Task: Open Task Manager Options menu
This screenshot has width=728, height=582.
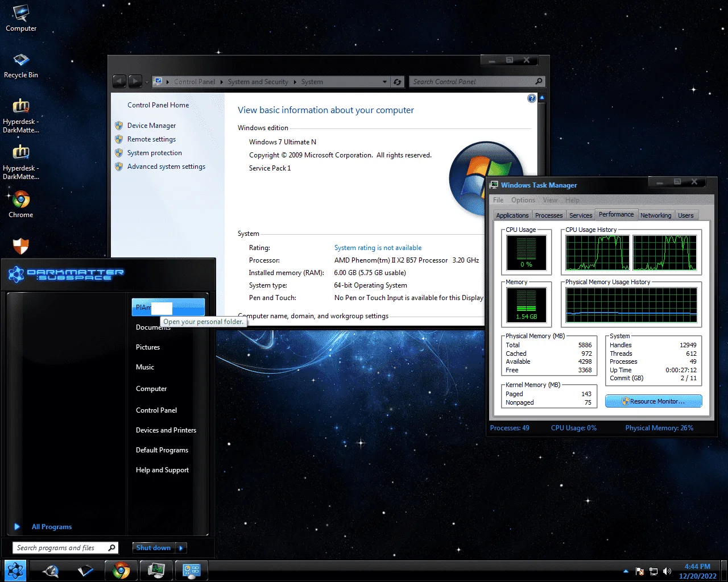Action: tap(523, 200)
